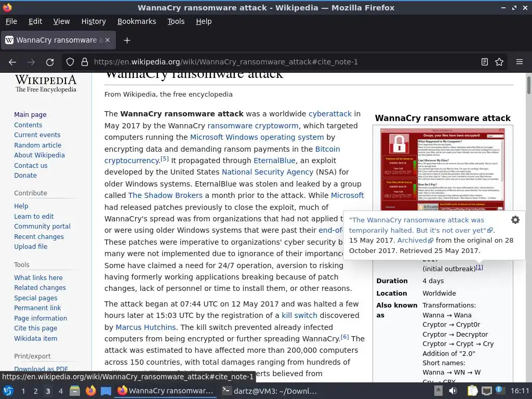Open the What links here link

38,277
